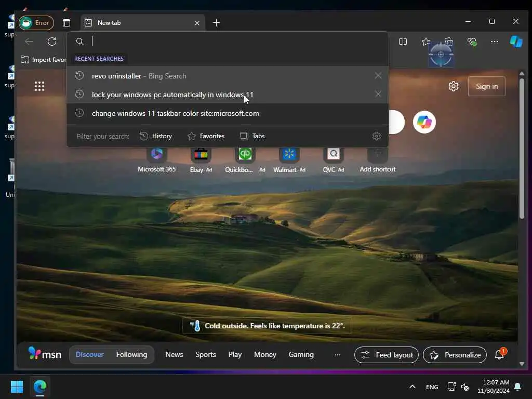Open a new tab with plus button
This screenshot has height=399, width=532.
pos(216,23)
